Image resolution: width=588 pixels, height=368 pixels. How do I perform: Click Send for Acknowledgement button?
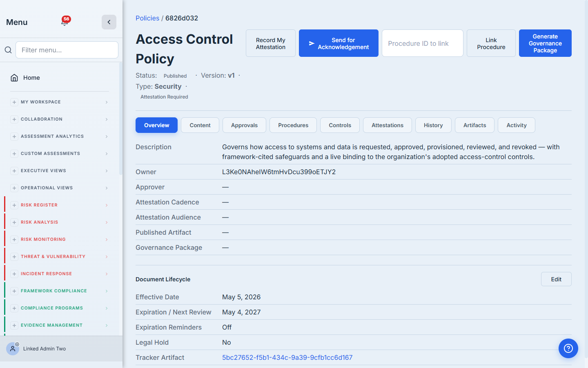click(x=339, y=43)
